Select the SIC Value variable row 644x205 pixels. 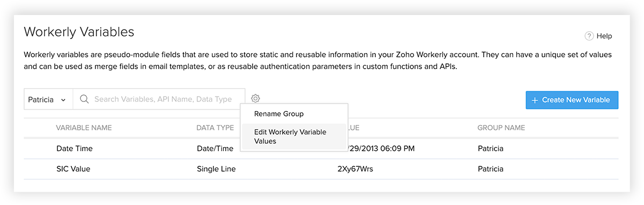coord(321,169)
